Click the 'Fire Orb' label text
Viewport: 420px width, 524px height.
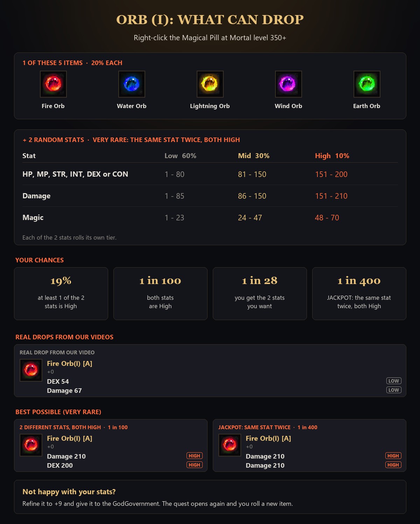pos(53,106)
